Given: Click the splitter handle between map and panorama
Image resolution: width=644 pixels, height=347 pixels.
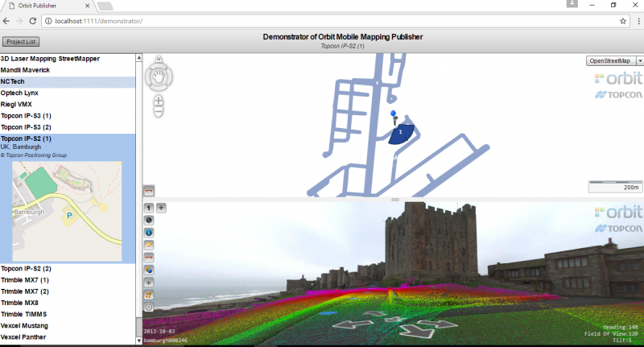Looking at the screenshot, I should 395,200.
